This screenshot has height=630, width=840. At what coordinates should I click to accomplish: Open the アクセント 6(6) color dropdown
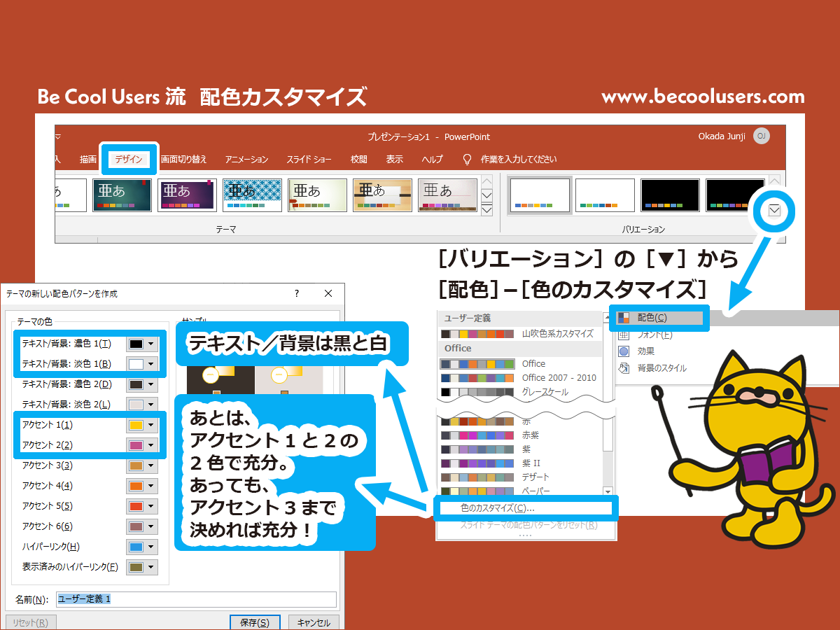coord(143,526)
